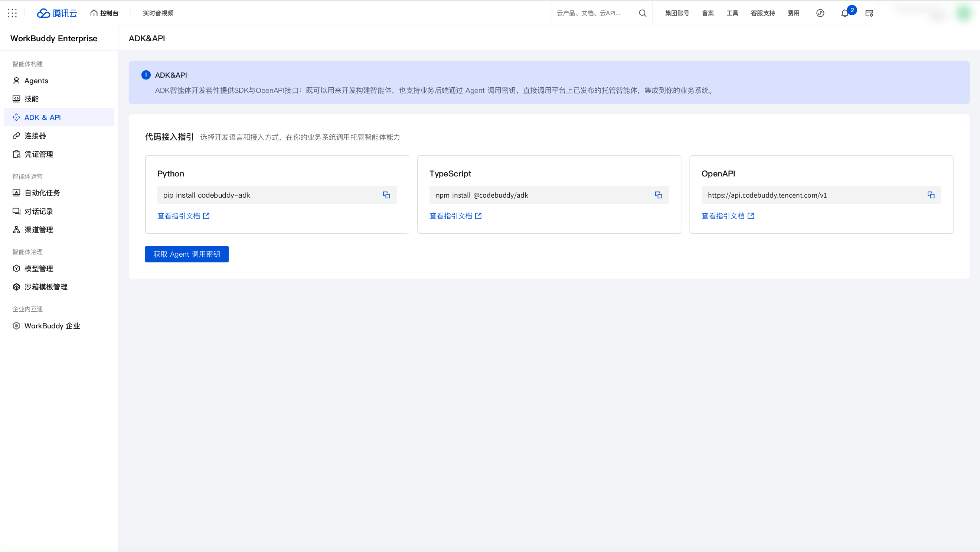
Task: Click the Tencent Cloud logo
Action: pos(57,13)
